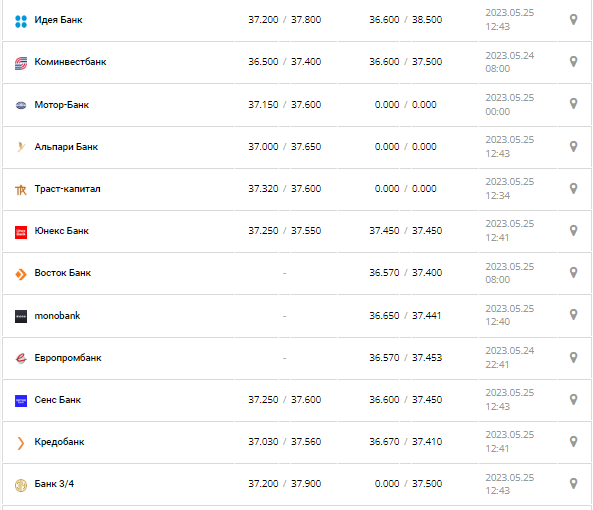The image size is (593, 510).
Task: Open the Коминвестбанк bank name link
Action: 70,62
